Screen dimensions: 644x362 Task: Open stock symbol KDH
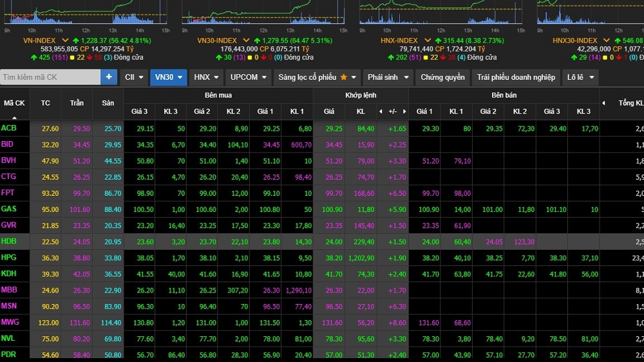8,274
